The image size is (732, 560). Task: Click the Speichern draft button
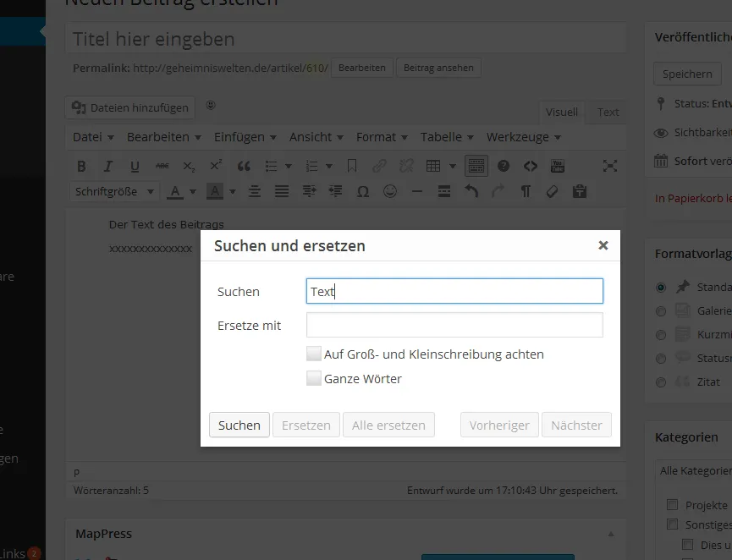687,74
